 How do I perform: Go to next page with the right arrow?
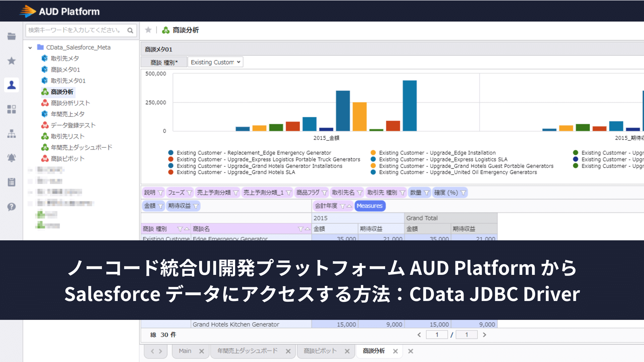tap(484, 335)
